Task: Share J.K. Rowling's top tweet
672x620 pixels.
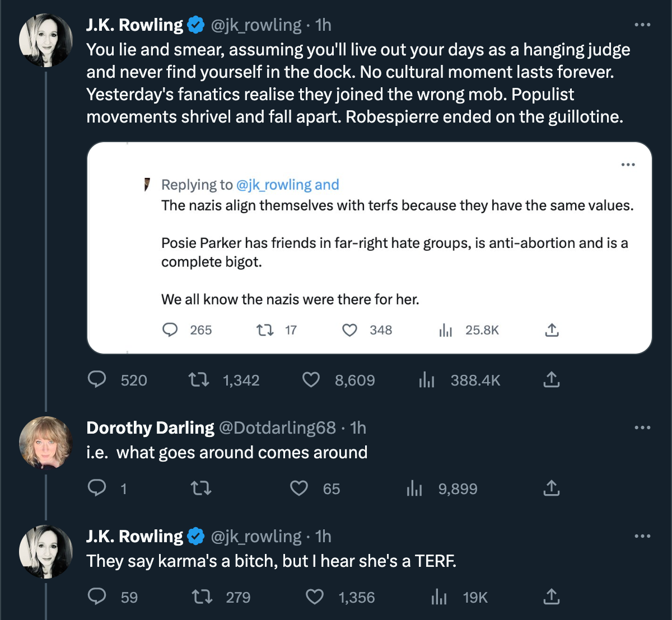Action: coord(552,381)
